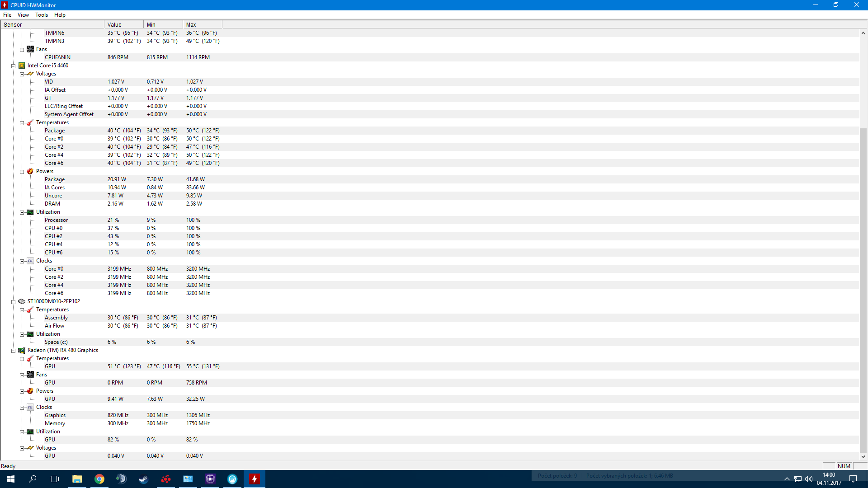Open the Tools menu
The width and height of the screenshot is (868, 488).
pyautogui.click(x=42, y=15)
